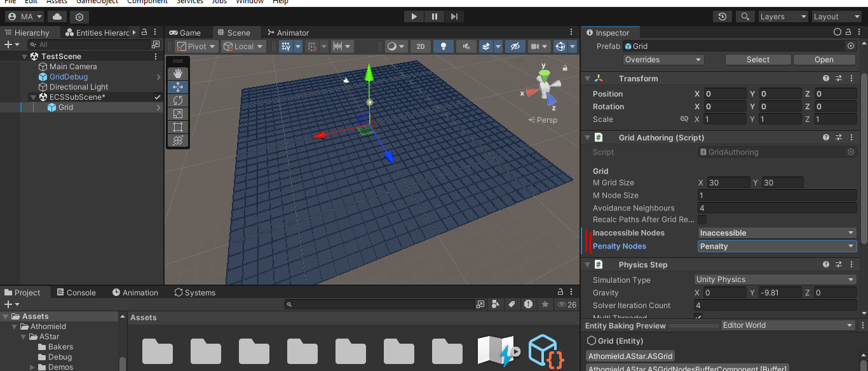Click the cloud services icon
Screen dimensions: 868x371
(57, 17)
